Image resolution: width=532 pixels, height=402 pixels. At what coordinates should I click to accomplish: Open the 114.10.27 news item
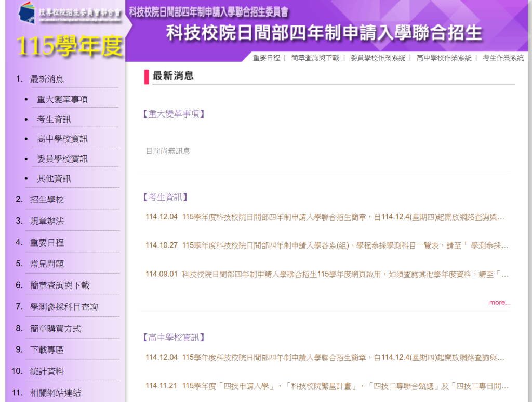[x=326, y=245]
